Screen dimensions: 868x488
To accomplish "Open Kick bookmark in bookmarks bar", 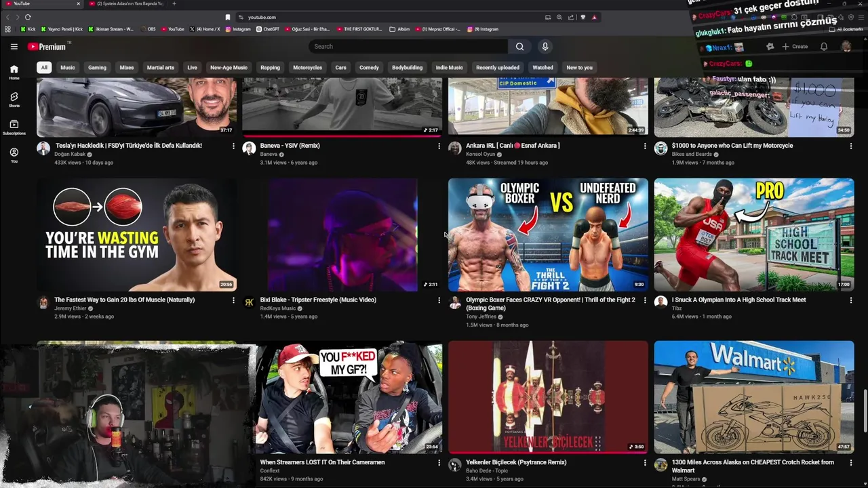I will tap(28, 29).
